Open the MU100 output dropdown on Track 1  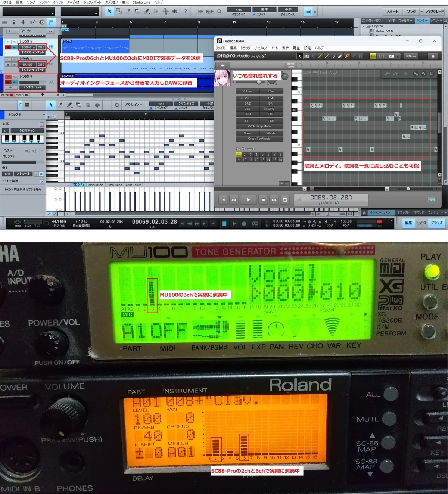coord(28,65)
